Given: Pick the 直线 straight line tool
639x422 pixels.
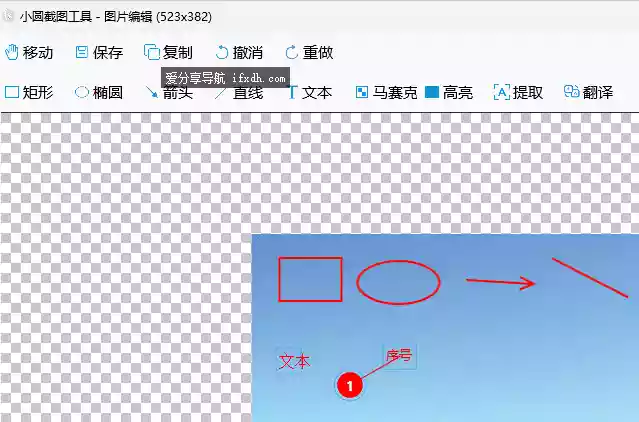Looking at the screenshot, I should click(239, 93).
